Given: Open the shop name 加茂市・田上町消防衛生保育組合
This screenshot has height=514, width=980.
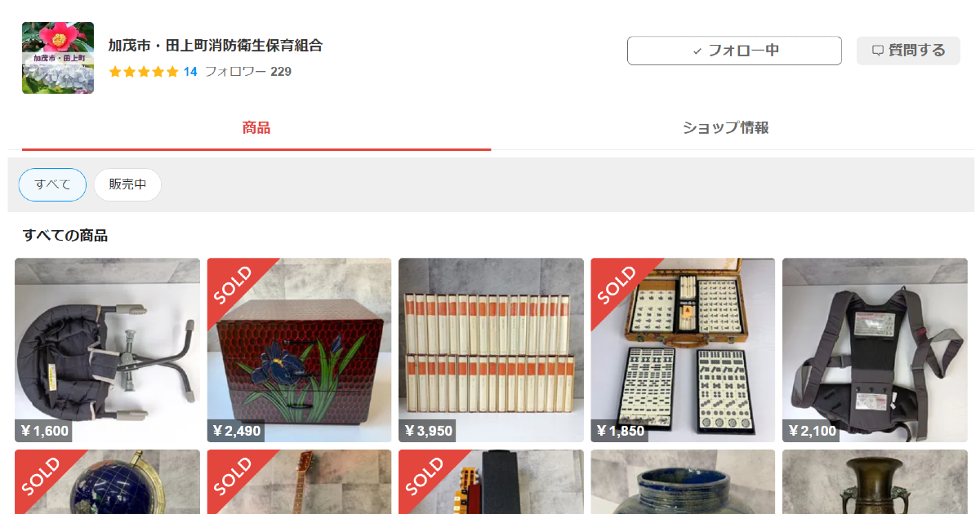Looking at the screenshot, I should click(x=216, y=46).
